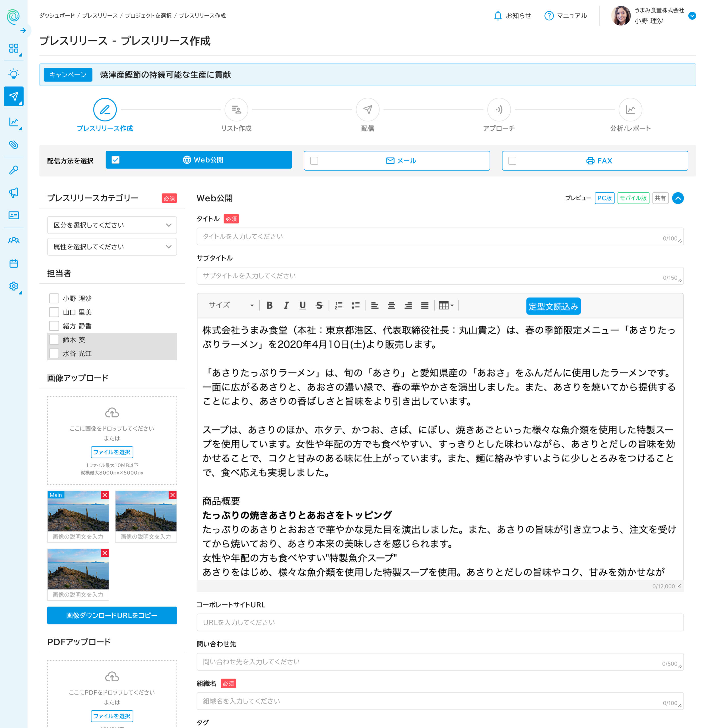Open the megaphone icon in sidebar
The image size is (708, 728).
coord(14,192)
